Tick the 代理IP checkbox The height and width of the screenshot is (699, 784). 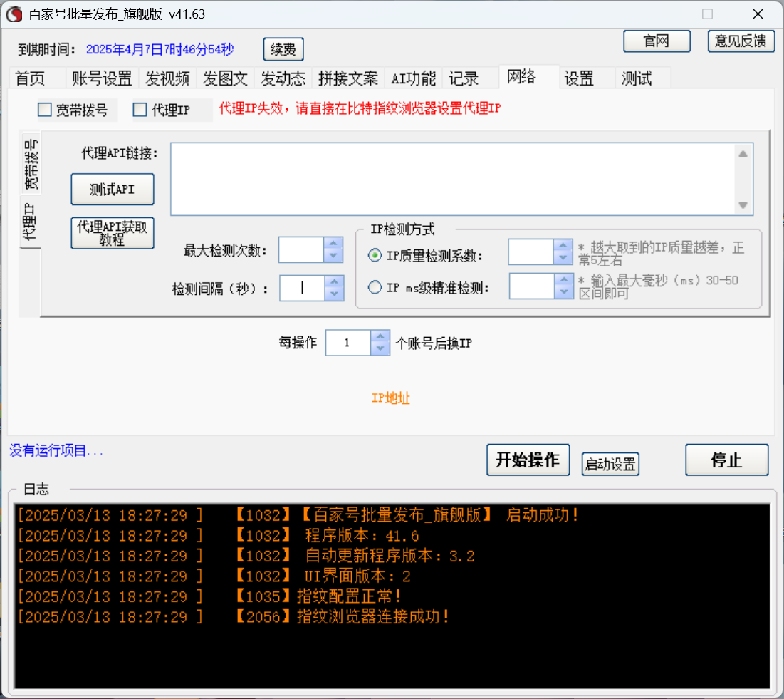click(x=140, y=110)
